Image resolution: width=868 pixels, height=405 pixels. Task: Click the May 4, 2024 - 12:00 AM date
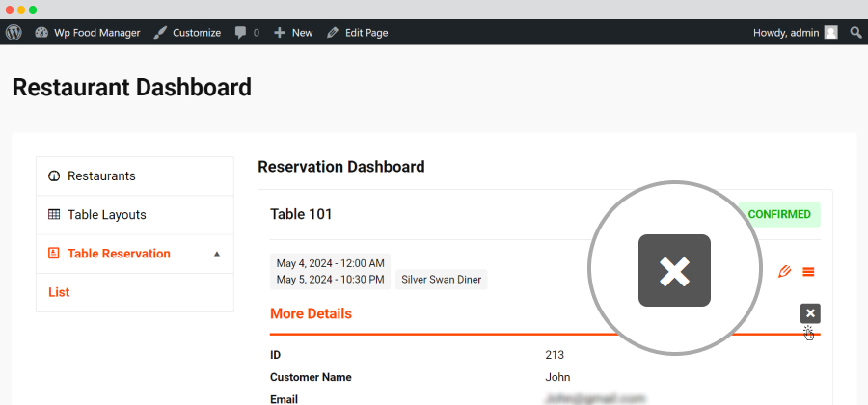pyautogui.click(x=331, y=263)
